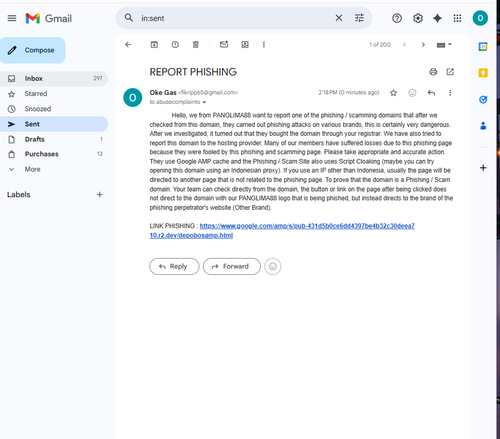Delete this email with the trash icon

pos(196,45)
